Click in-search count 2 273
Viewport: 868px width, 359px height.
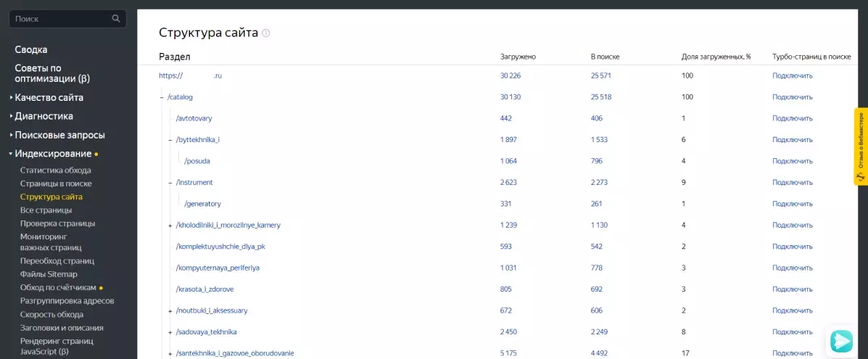tap(600, 183)
